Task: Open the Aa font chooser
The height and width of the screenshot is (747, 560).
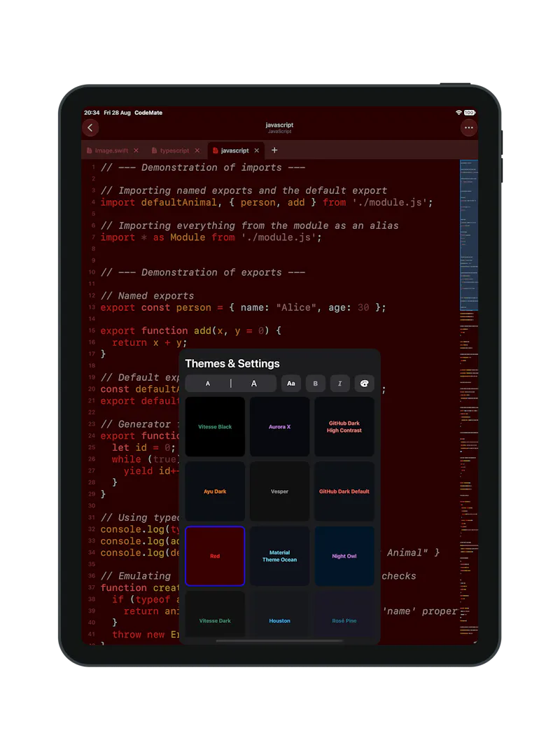Action: click(291, 384)
